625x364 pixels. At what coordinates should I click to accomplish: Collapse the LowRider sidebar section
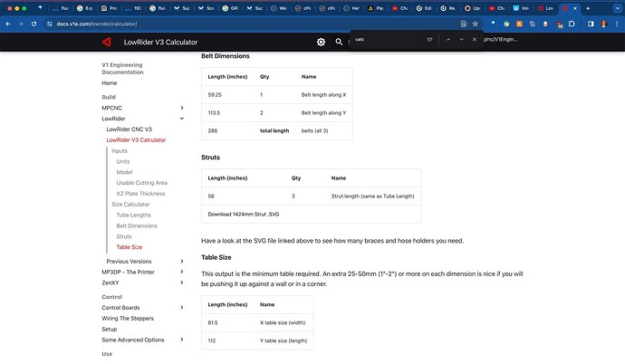tap(182, 119)
